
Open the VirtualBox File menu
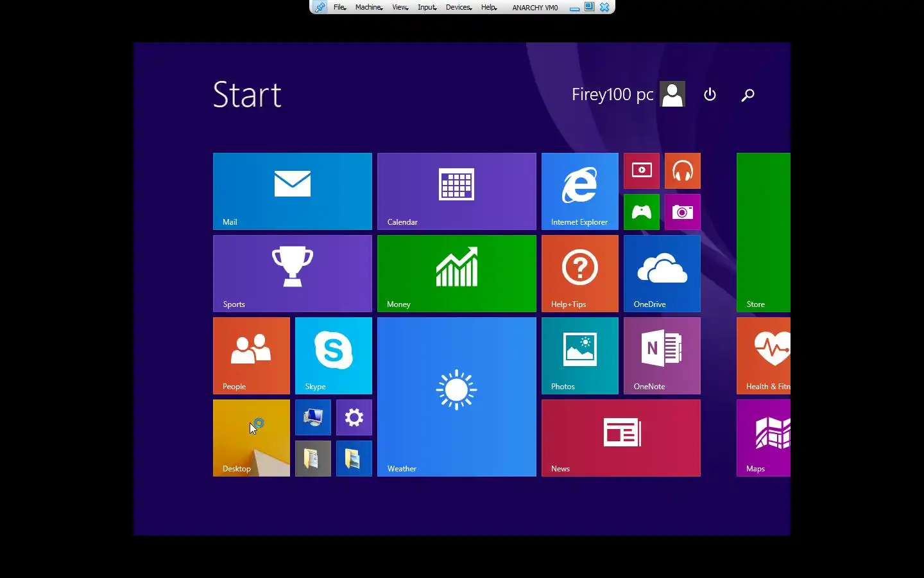pos(339,7)
